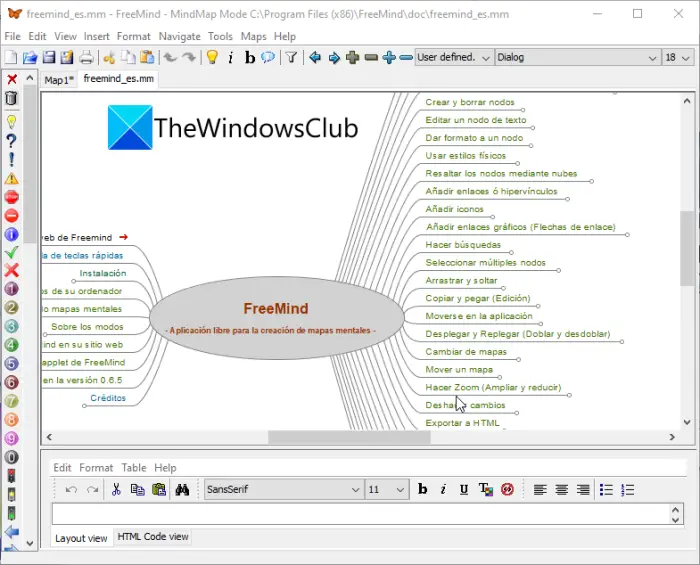Open the Maps menu

254,37
